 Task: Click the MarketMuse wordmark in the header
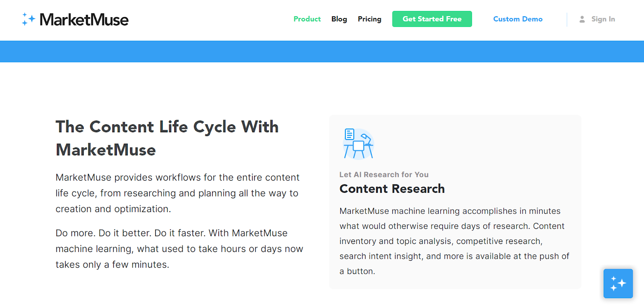coord(84,19)
